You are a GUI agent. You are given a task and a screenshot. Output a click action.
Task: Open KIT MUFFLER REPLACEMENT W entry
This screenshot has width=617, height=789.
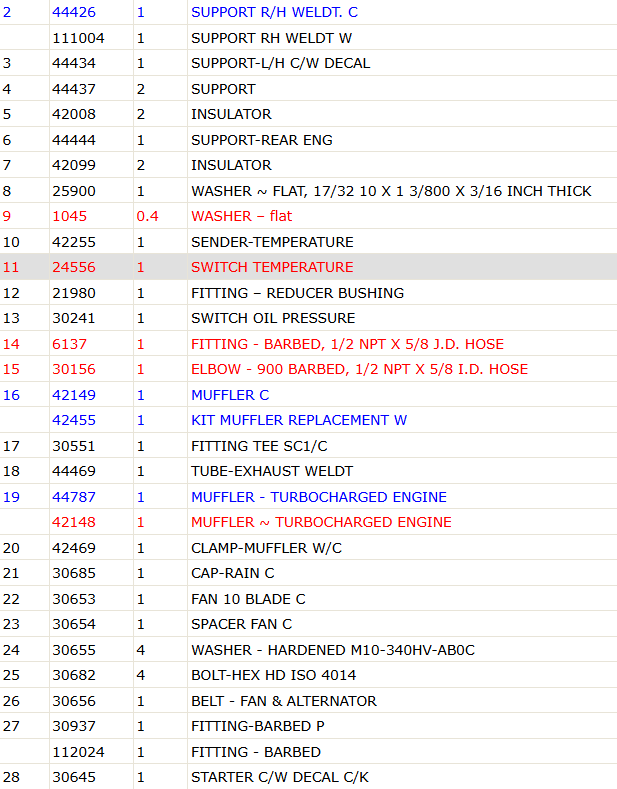(299, 420)
